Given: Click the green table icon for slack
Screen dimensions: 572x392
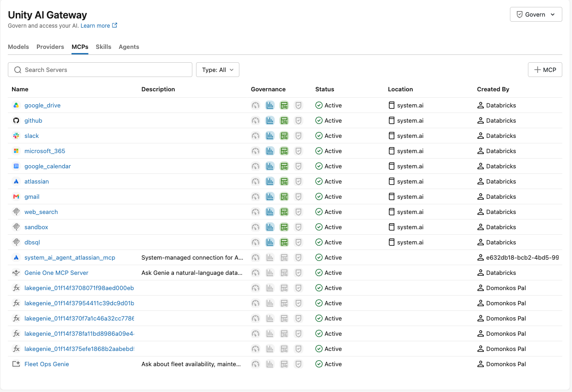Looking at the screenshot, I should click(284, 136).
